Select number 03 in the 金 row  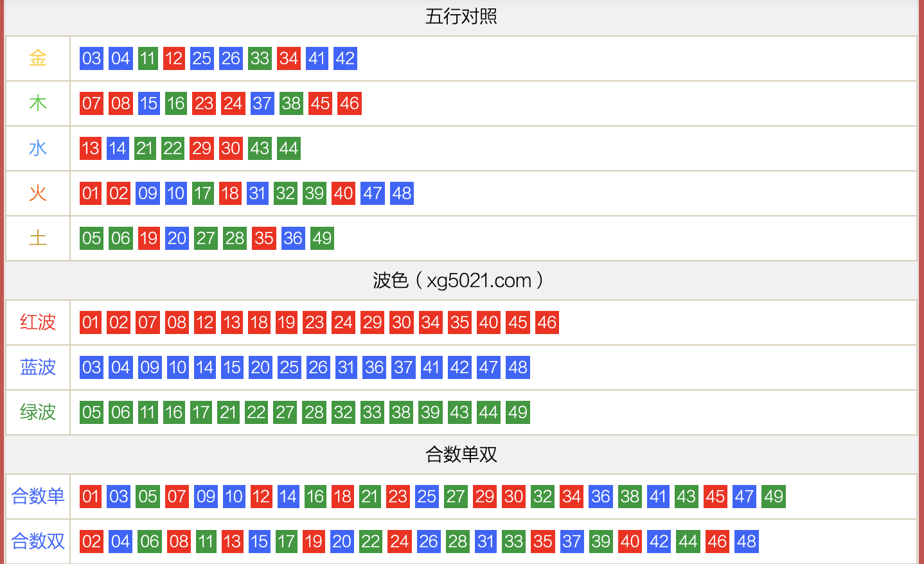91,58
